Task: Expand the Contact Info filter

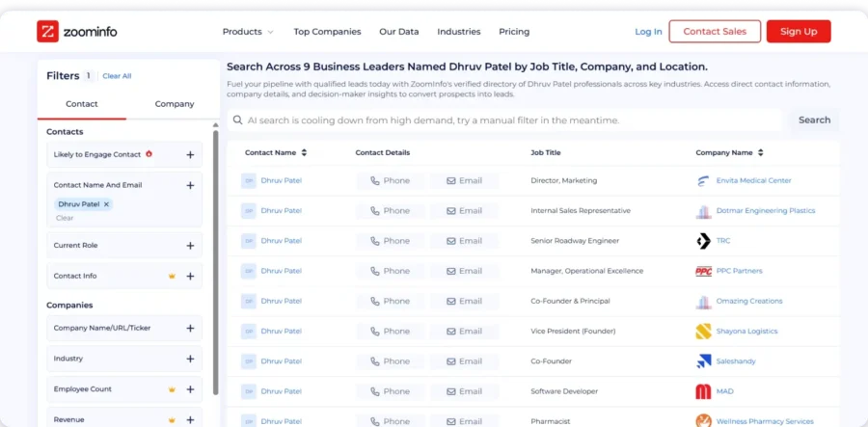Action: pos(190,276)
